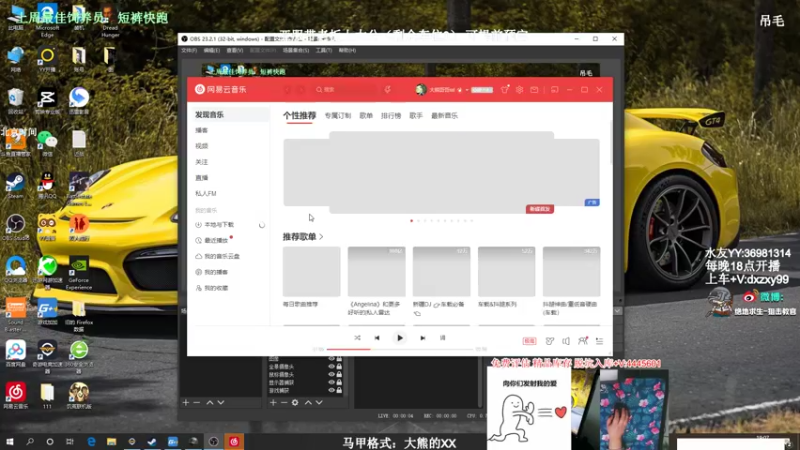Seek on the song progress bar
The image size is (800, 450).
point(400,349)
